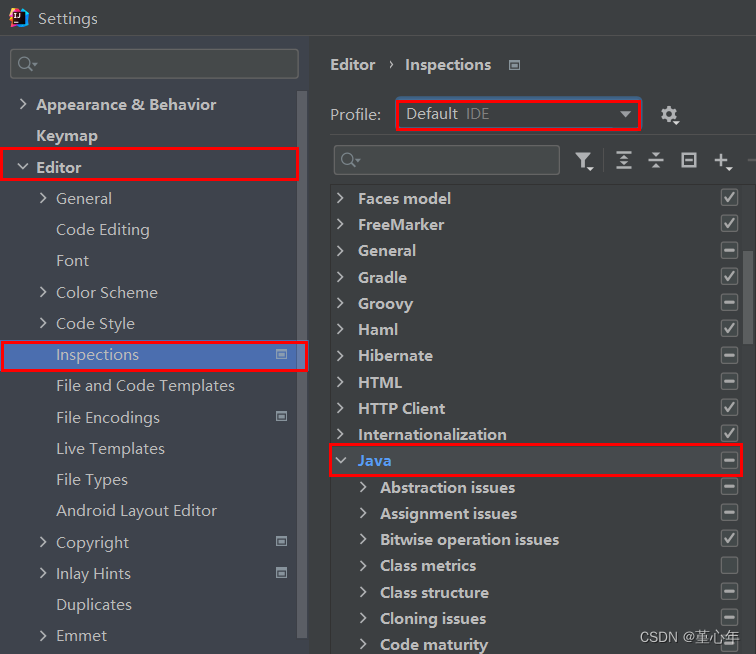Image resolution: width=756 pixels, height=654 pixels.
Task: Expand all inspection groups
Action: tap(623, 160)
